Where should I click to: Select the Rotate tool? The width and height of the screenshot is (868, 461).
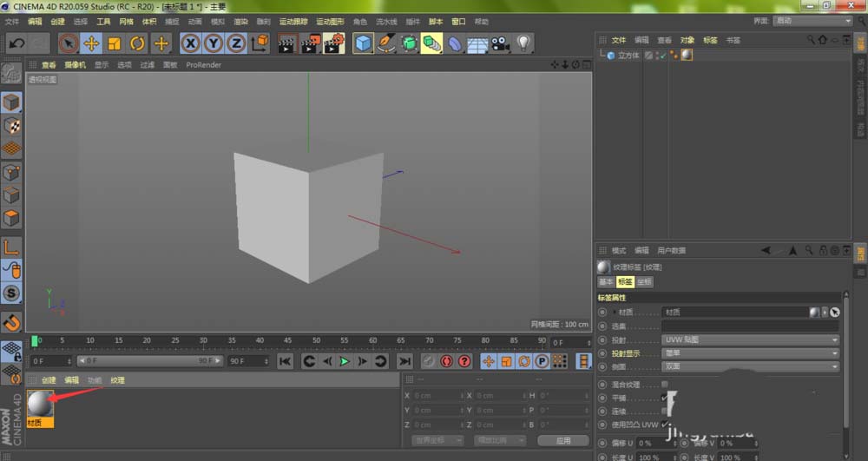[x=137, y=43]
